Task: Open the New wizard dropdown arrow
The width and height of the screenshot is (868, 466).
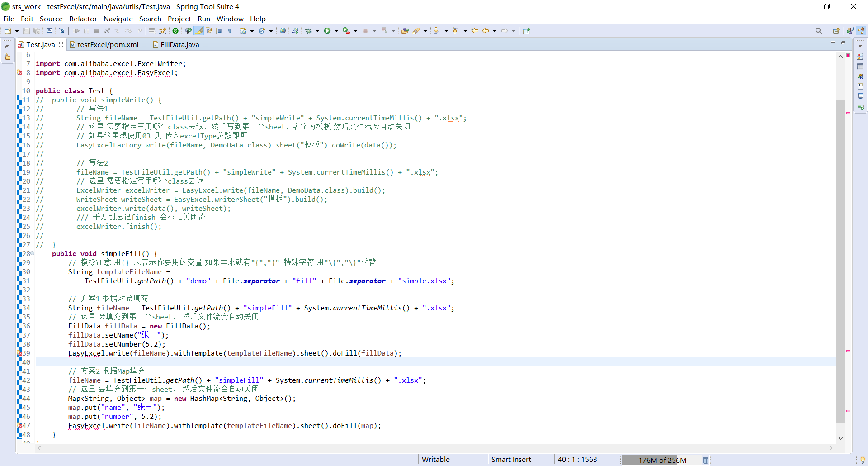Action: coord(17,31)
